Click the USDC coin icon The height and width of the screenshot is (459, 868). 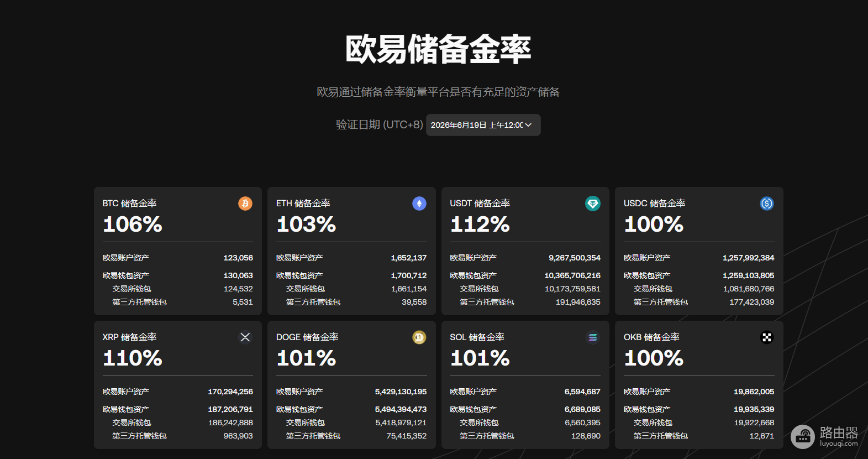point(767,204)
